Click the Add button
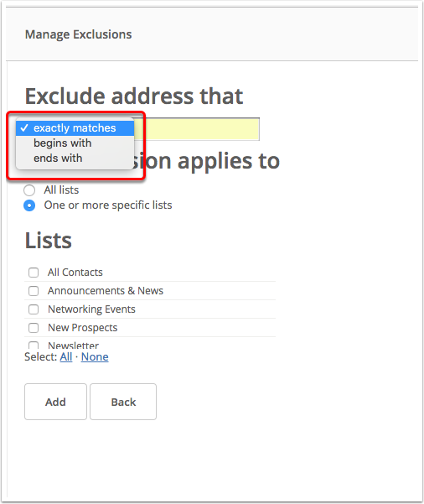Viewport: 424px width, 504px height. tap(55, 402)
